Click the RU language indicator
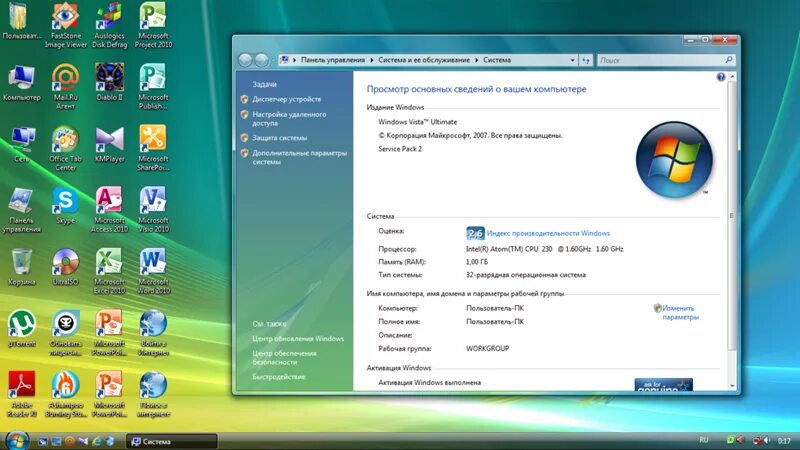 point(704,440)
